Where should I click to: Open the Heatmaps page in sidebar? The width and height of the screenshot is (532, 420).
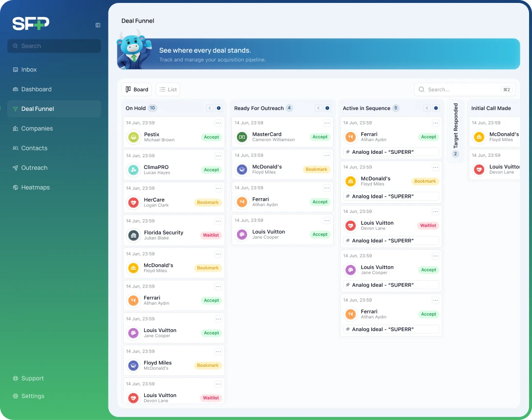coord(35,188)
